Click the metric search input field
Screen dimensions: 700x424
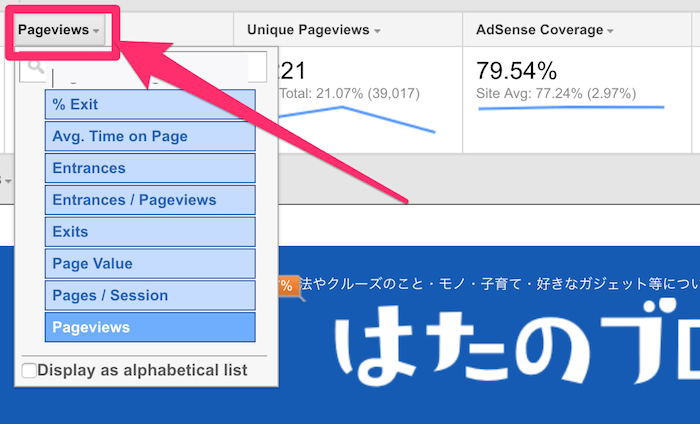tap(143, 67)
